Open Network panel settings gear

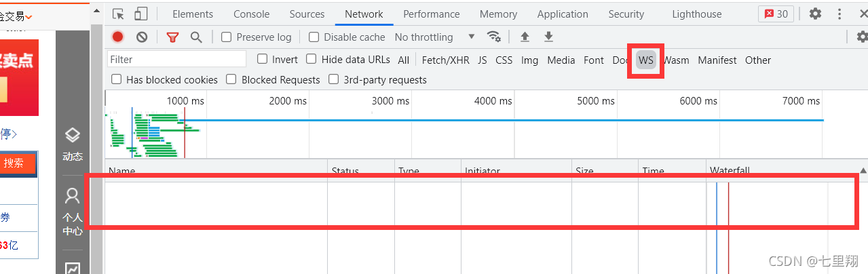pyautogui.click(x=862, y=37)
